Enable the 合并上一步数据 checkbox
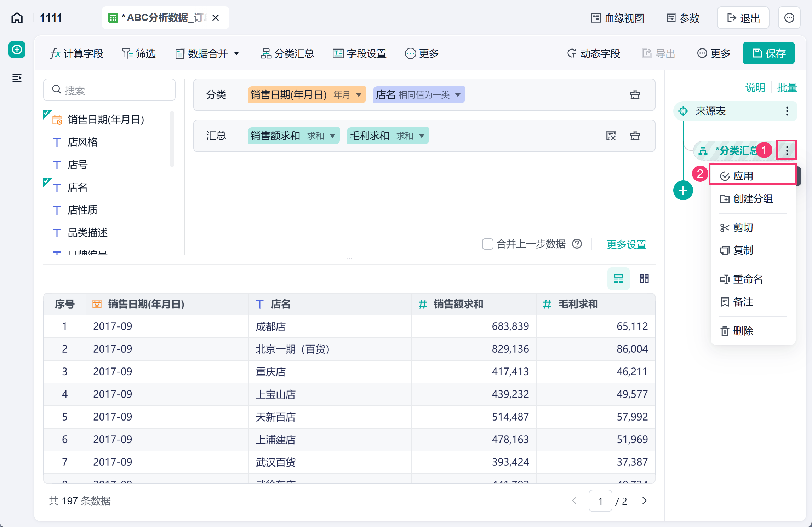Image resolution: width=812 pixels, height=527 pixels. point(487,244)
